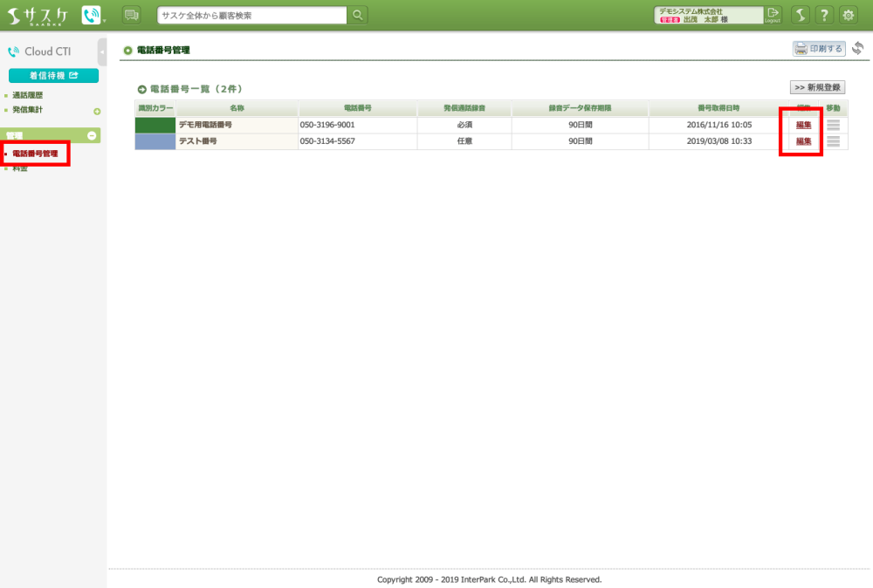Click the >> 新規登録 button

[817, 87]
